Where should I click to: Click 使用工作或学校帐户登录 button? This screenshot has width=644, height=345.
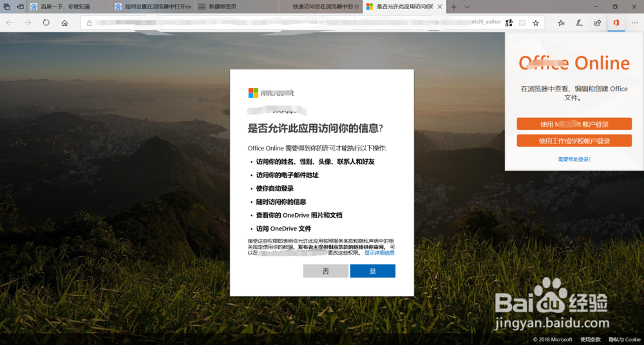[x=574, y=141]
